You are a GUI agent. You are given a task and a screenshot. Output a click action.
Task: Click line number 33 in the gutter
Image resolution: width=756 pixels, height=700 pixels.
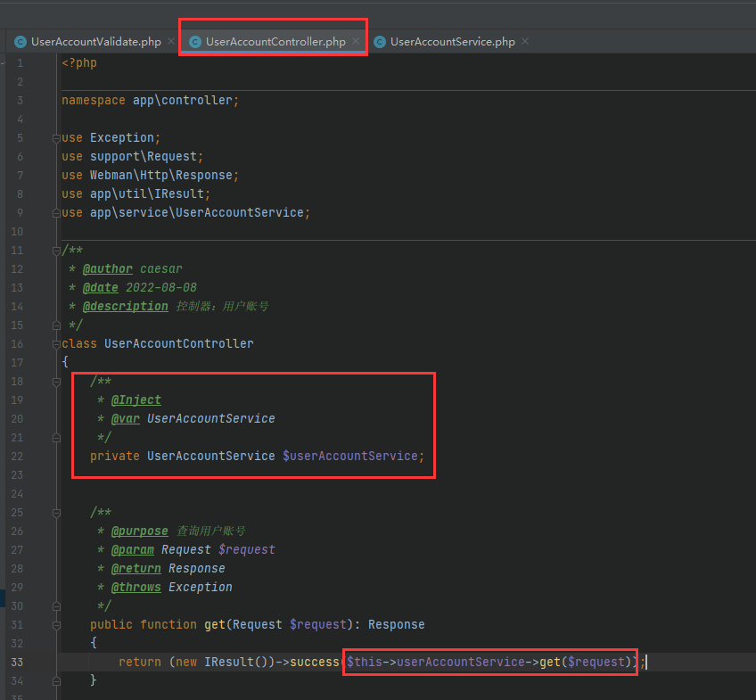click(17, 663)
